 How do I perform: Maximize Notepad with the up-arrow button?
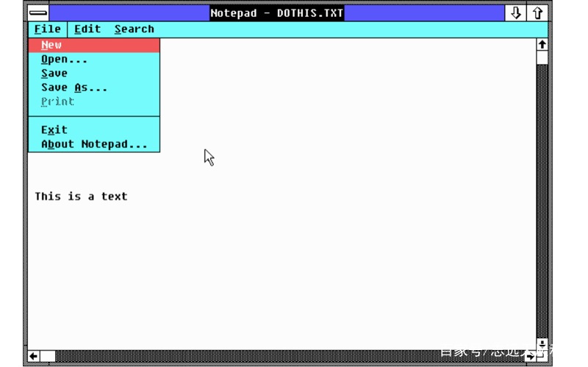[x=537, y=13]
